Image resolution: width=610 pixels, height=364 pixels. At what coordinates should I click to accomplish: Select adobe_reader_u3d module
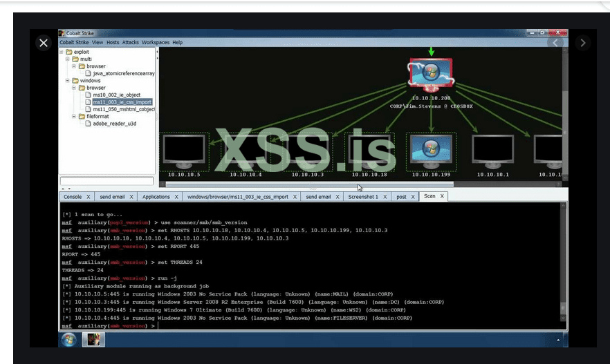(114, 124)
